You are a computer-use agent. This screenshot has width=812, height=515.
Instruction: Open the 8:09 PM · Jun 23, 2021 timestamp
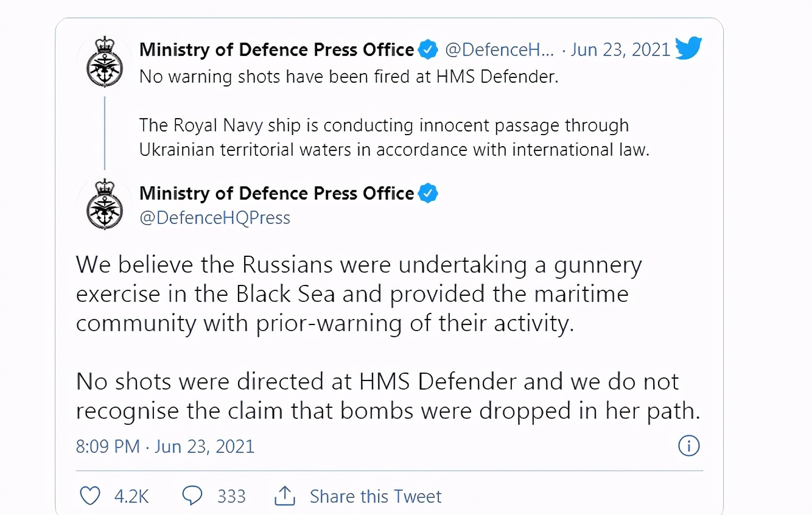coord(165,446)
